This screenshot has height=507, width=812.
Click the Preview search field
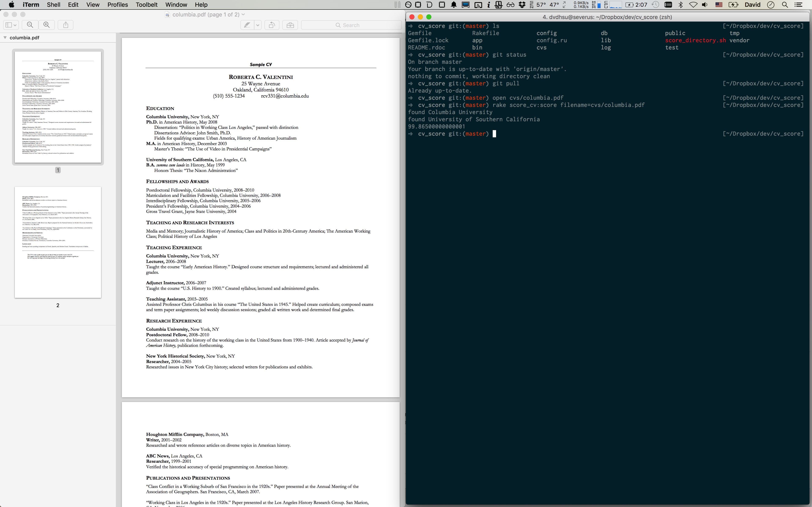click(x=351, y=25)
